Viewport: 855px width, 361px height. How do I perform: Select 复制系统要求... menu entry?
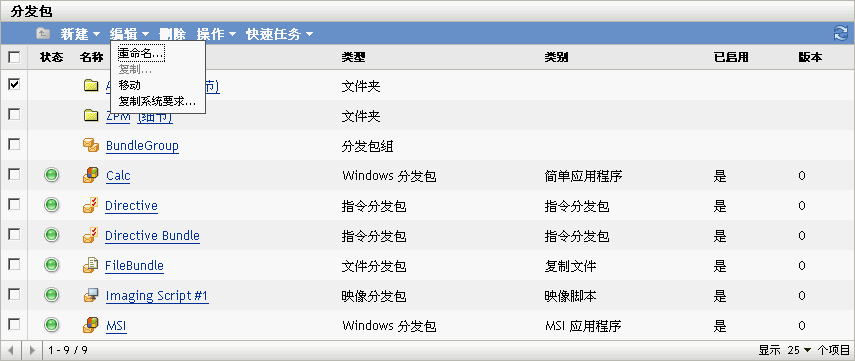(x=157, y=101)
